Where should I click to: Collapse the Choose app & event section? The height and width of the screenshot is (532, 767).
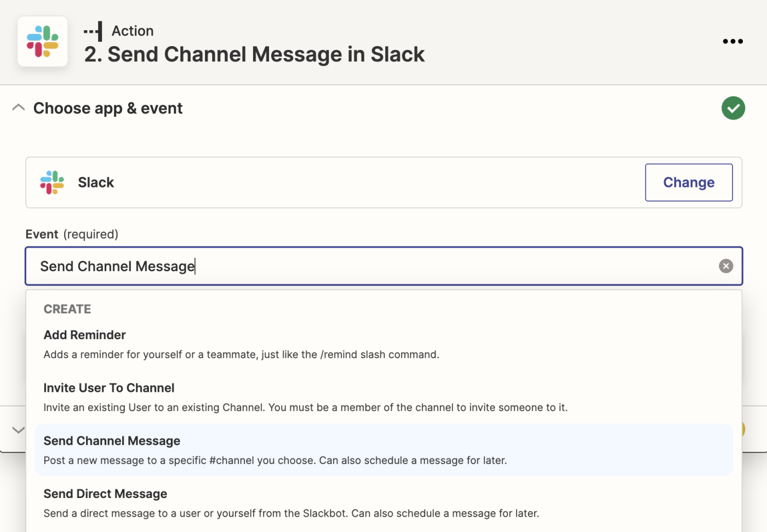pyautogui.click(x=19, y=108)
